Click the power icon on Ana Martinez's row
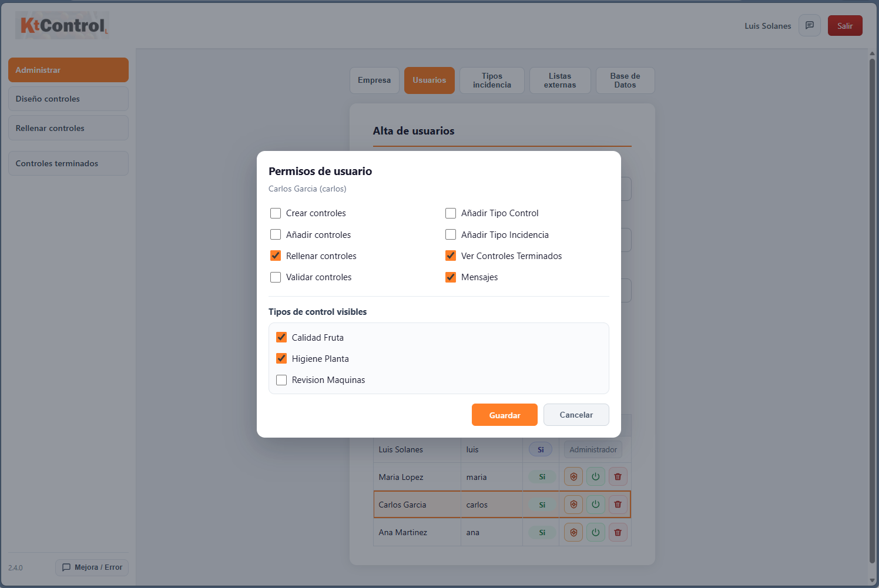Viewport: 879px width, 588px height. (595, 532)
